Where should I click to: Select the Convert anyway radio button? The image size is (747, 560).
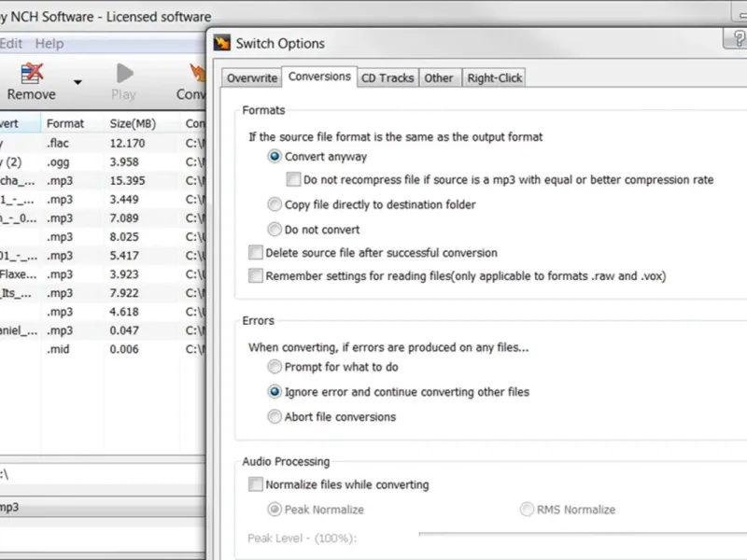click(x=275, y=156)
